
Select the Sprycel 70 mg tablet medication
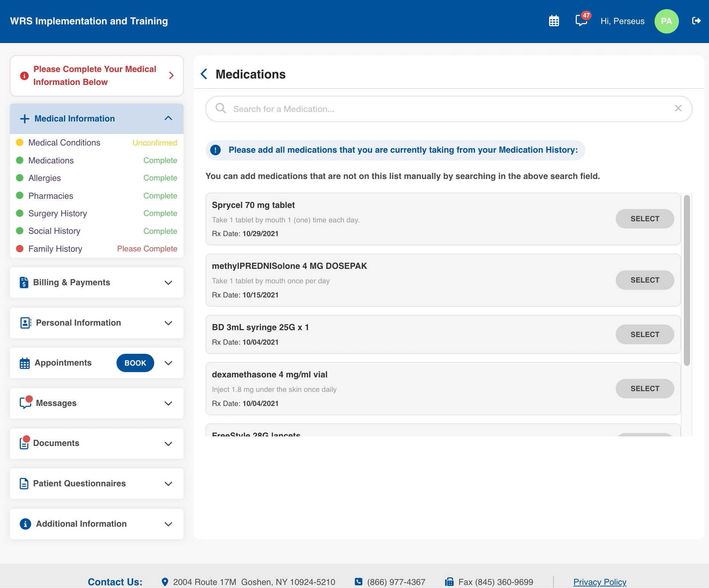click(644, 219)
